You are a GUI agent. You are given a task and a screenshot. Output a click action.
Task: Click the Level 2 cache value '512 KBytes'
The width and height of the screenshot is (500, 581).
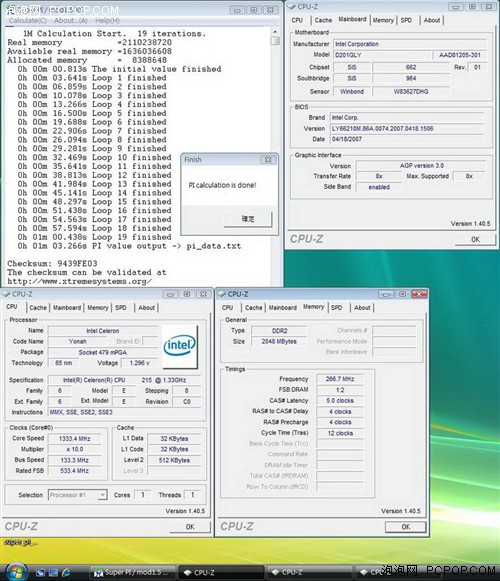tap(174, 460)
